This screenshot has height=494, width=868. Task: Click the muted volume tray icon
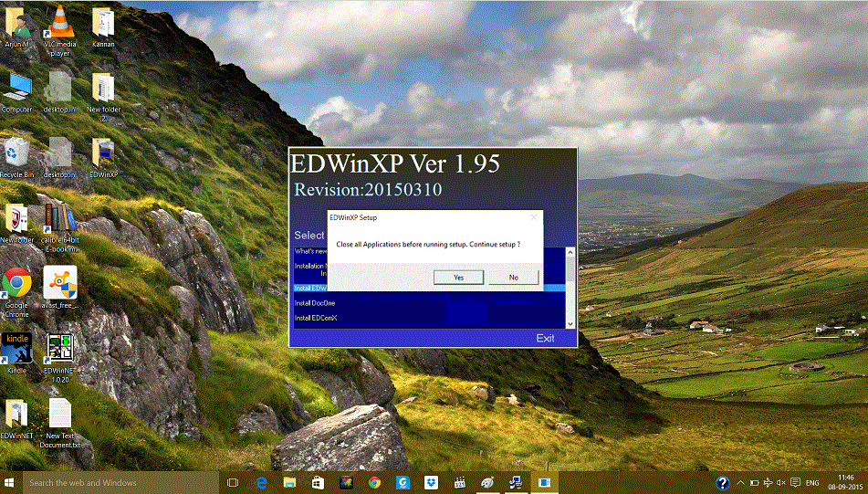(781, 482)
